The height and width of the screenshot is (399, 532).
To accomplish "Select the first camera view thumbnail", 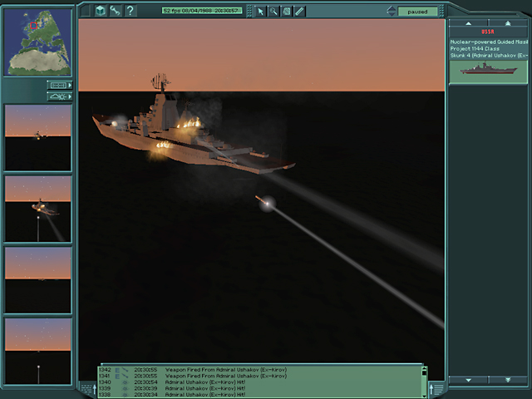I will pos(37,137).
